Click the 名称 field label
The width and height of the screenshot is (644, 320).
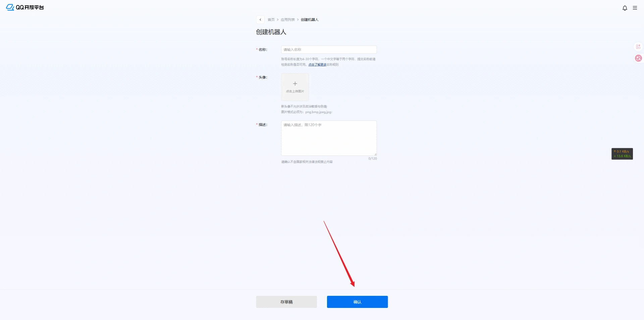[x=263, y=50]
